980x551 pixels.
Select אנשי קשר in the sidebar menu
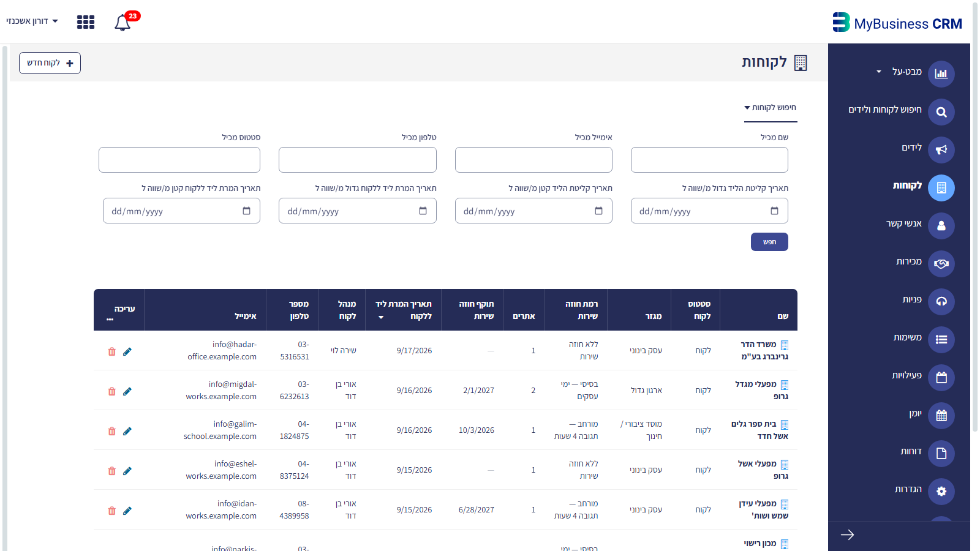tap(904, 223)
